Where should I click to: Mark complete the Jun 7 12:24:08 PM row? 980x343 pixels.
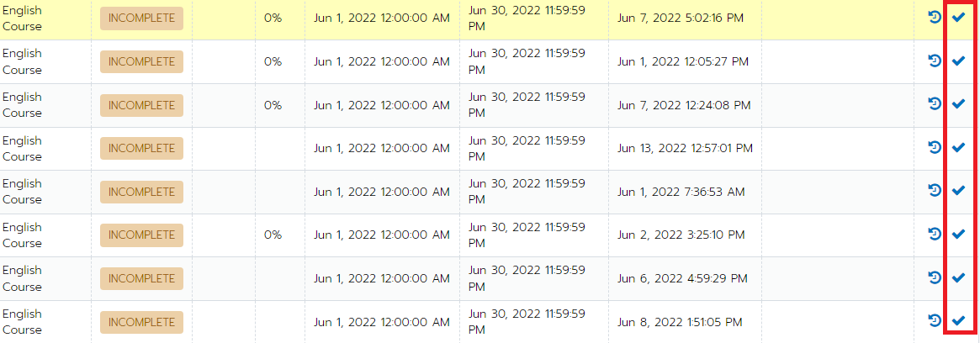[958, 104]
